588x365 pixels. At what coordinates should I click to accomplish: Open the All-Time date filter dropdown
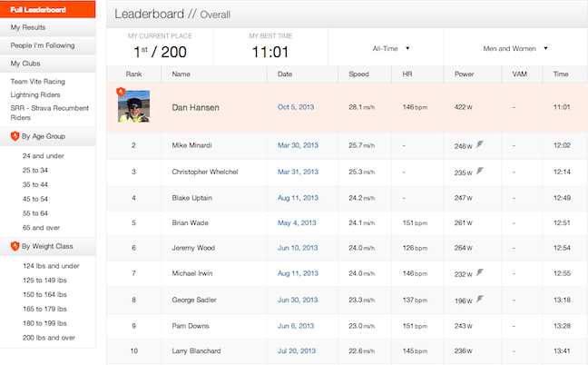coord(392,48)
